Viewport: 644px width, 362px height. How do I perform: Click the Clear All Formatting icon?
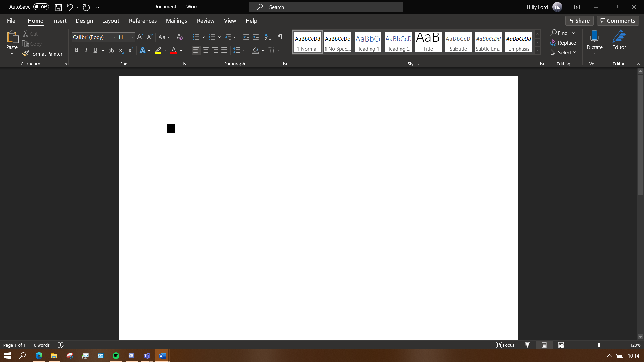click(180, 37)
